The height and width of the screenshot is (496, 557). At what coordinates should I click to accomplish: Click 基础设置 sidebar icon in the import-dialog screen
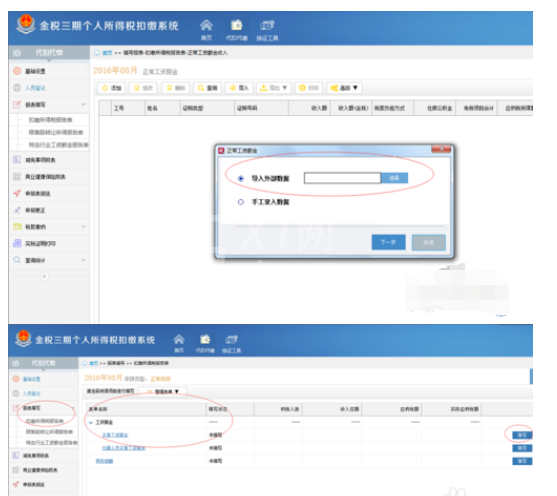17,71
